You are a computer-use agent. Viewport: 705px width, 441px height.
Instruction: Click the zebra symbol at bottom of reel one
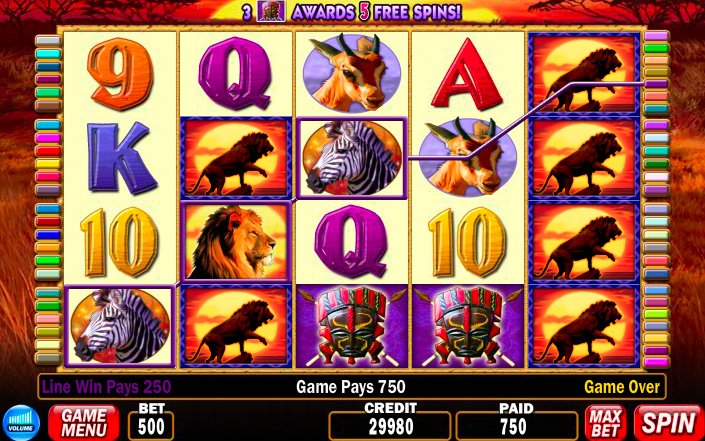coord(120,326)
